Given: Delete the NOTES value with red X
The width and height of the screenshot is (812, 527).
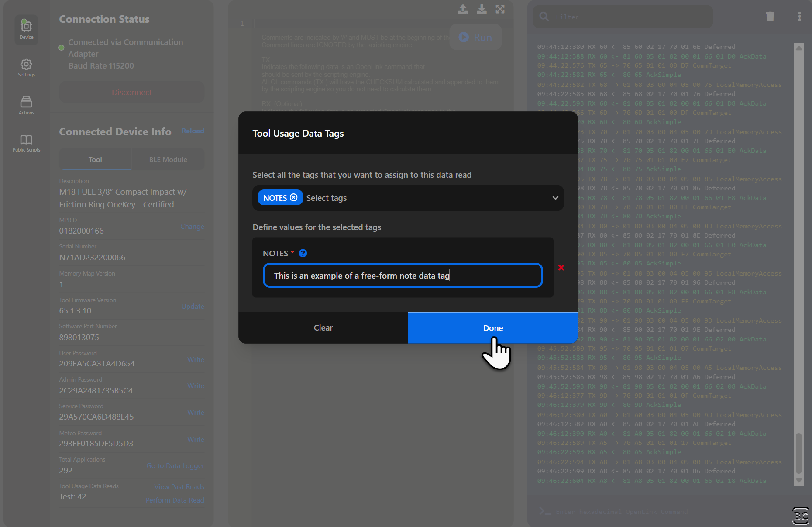Looking at the screenshot, I should tap(561, 268).
